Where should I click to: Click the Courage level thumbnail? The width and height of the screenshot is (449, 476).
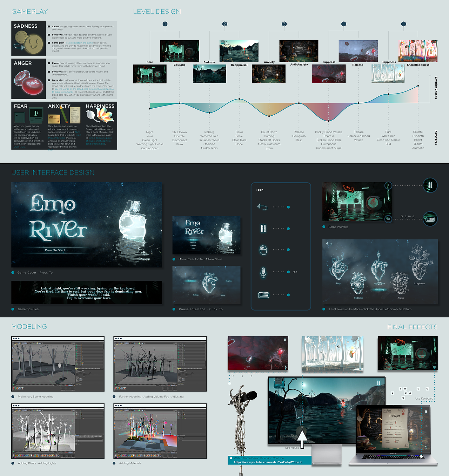click(180, 51)
